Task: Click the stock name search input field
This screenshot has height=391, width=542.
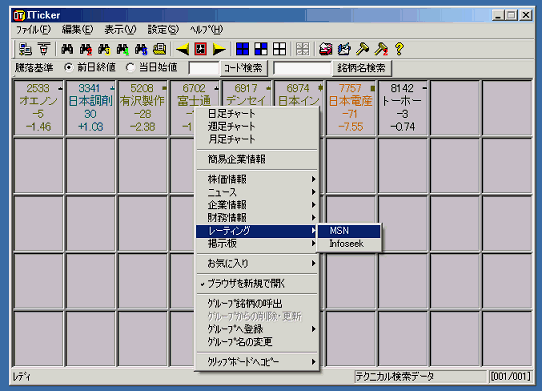Action: click(x=302, y=68)
